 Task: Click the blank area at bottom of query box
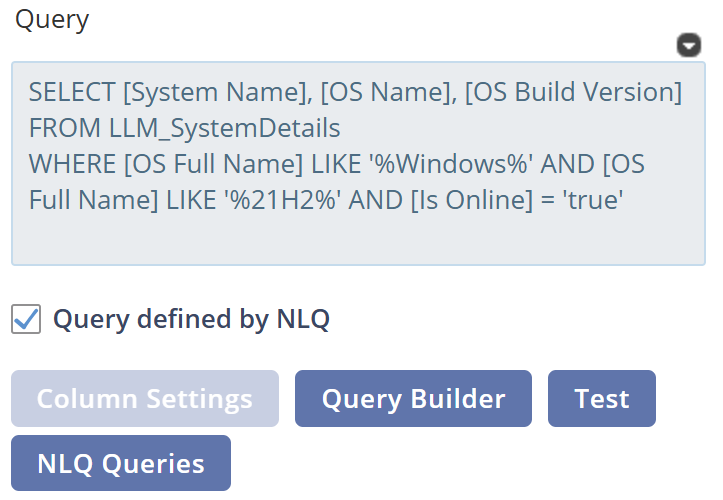click(357, 242)
